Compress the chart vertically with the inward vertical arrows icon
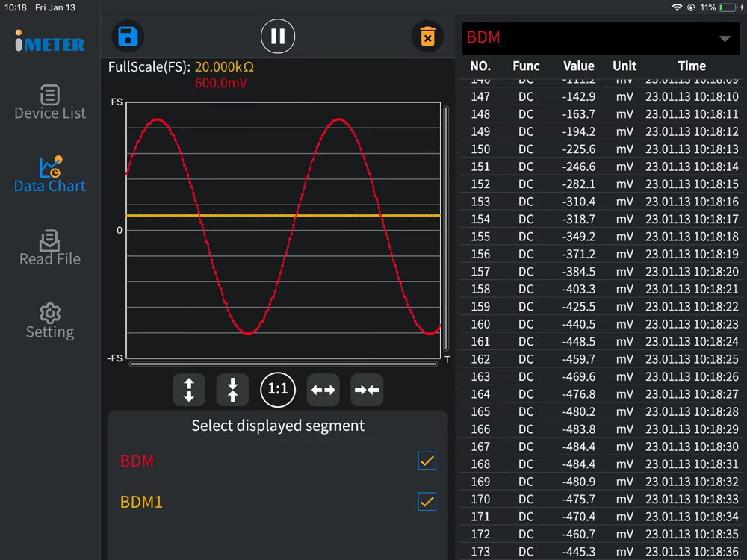The height and width of the screenshot is (560, 747). (x=232, y=390)
